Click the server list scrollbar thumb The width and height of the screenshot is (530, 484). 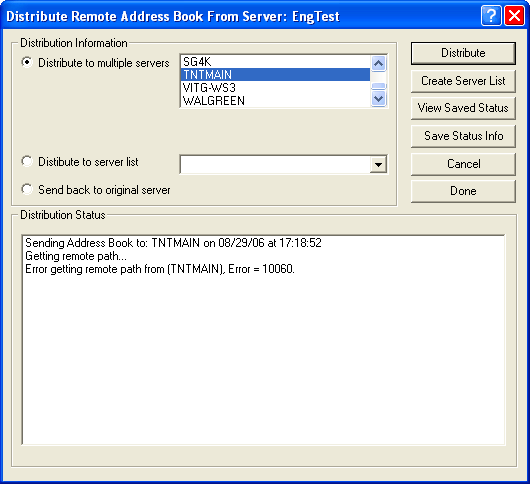(x=378, y=86)
